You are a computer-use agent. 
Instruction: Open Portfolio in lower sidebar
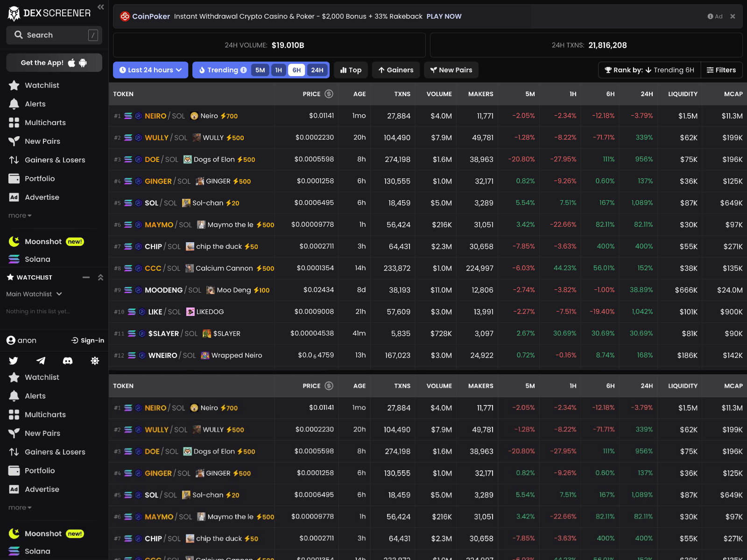pyautogui.click(x=32, y=470)
